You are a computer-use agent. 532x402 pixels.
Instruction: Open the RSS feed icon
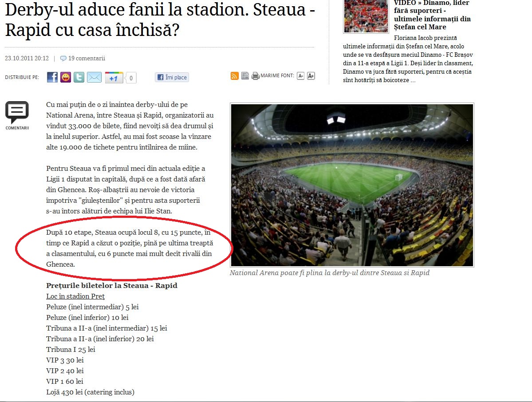pyautogui.click(x=234, y=75)
